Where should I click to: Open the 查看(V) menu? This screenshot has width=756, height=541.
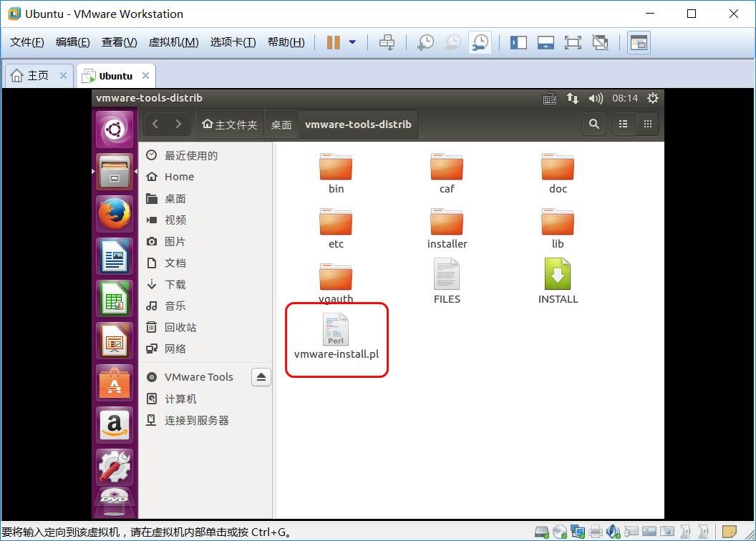pyautogui.click(x=119, y=42)
